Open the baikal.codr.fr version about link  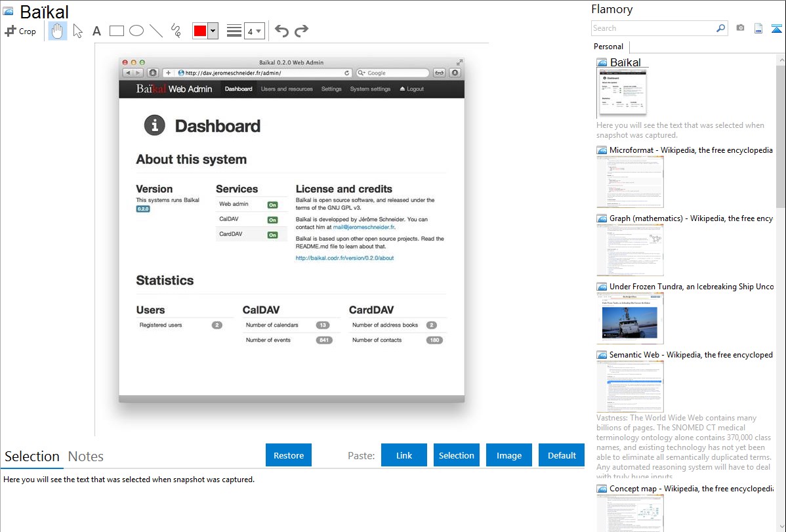click(x=344, y=258)
